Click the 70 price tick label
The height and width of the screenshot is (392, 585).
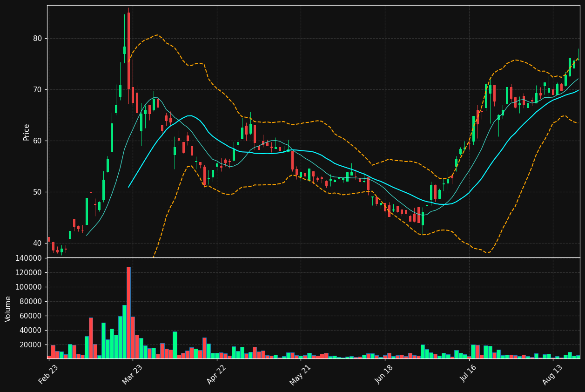37,89
